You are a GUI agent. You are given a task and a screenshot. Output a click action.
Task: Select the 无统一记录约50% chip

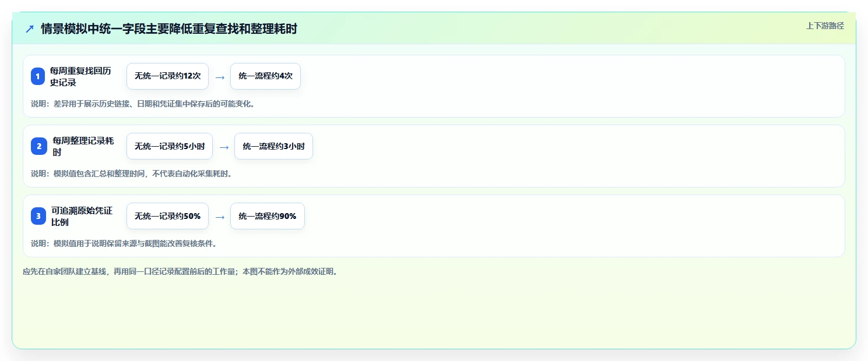pos(167,216)
